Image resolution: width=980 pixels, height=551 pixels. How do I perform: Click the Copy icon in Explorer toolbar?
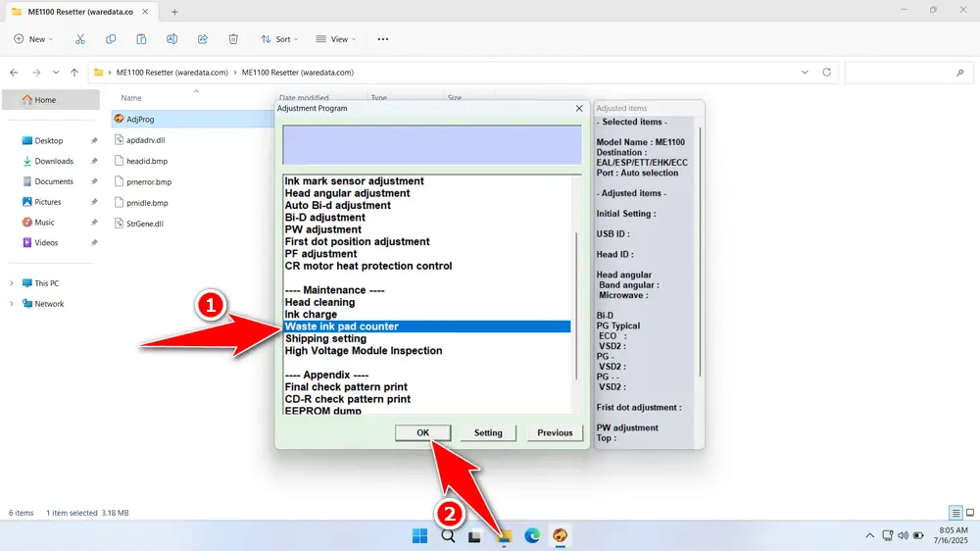(x=111, y=39)
